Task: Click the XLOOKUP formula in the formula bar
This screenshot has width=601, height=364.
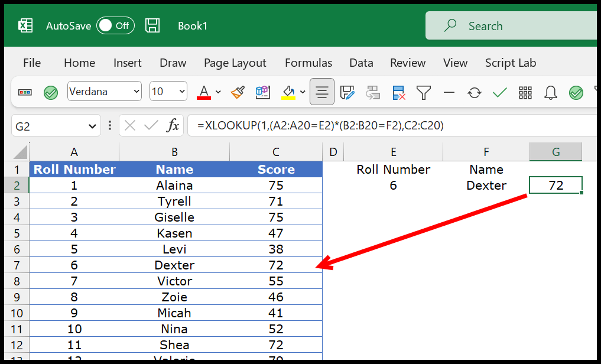Action: 320,125
